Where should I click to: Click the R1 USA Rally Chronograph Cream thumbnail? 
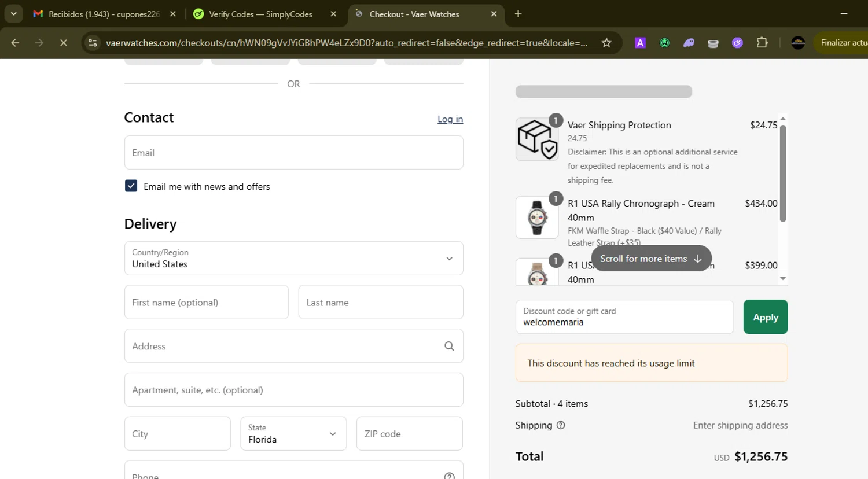[537, 218]
